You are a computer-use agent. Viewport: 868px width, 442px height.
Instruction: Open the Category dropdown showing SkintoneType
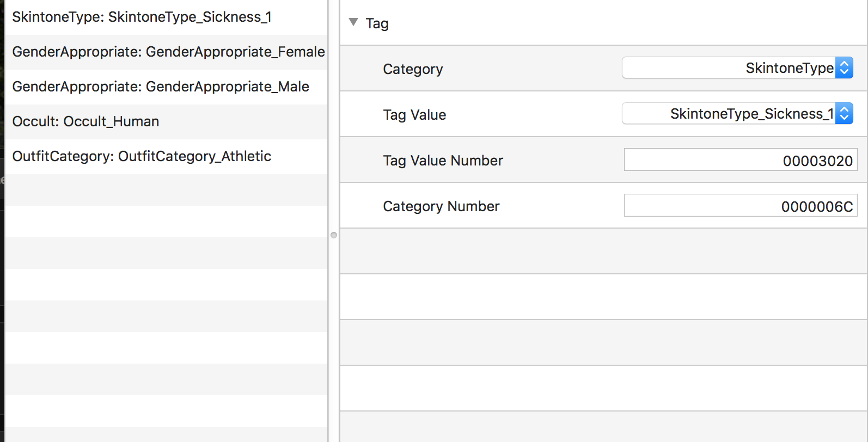[737, 68]
